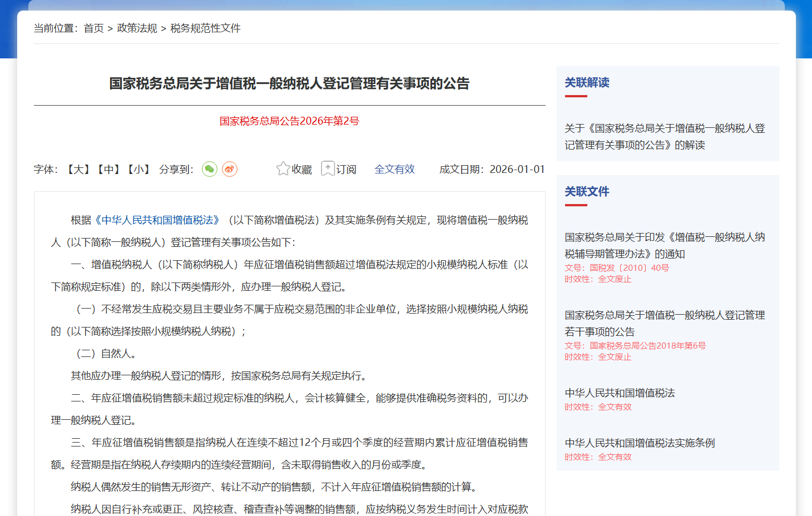Open the related 解读 interpretation article
The height and width of the screenshot is (516, 812).
665,137
